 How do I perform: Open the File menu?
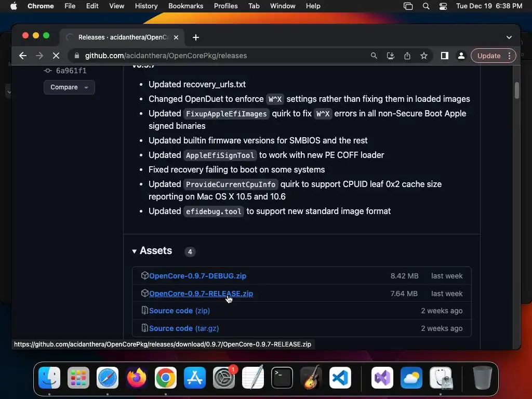[70, 6]
